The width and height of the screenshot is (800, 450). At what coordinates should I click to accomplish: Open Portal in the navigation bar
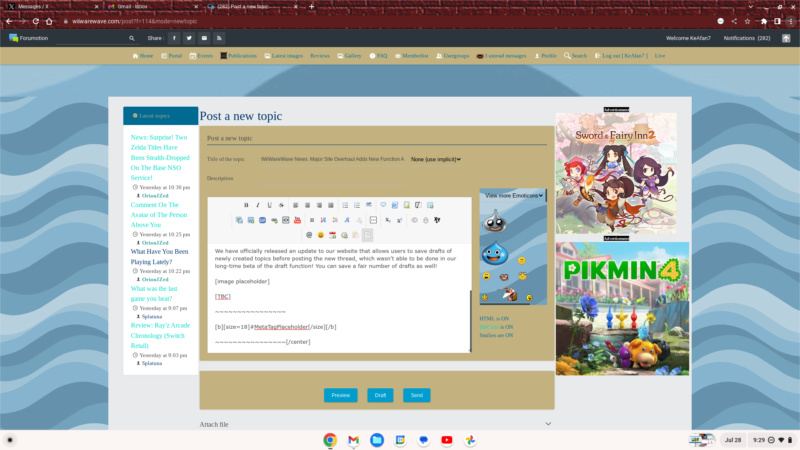click(171, 56)
